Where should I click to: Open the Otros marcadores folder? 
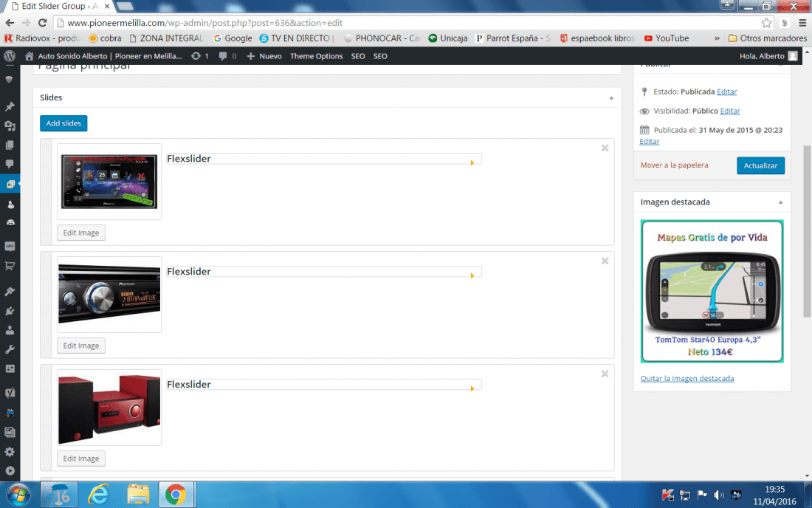point(768,38)
